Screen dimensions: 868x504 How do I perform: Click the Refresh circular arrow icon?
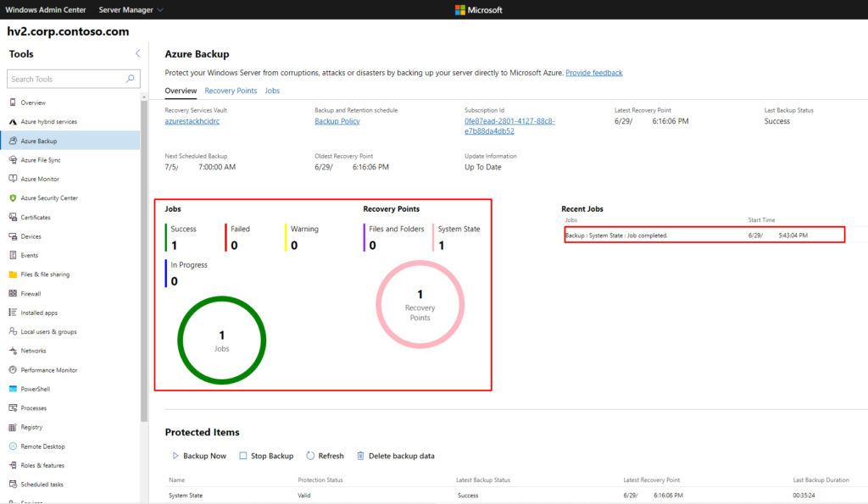click(x=310, y=456)
